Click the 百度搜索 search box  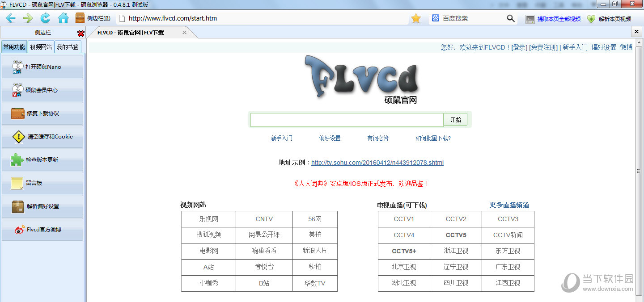[473, 18]
